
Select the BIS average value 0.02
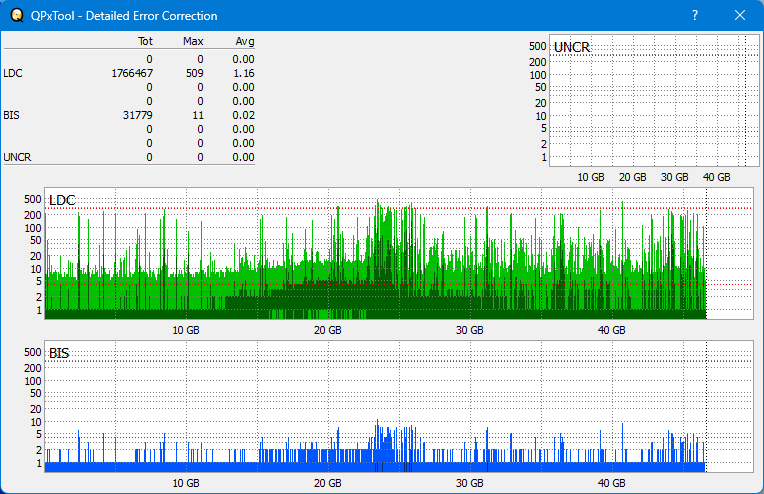coord(243,115)
